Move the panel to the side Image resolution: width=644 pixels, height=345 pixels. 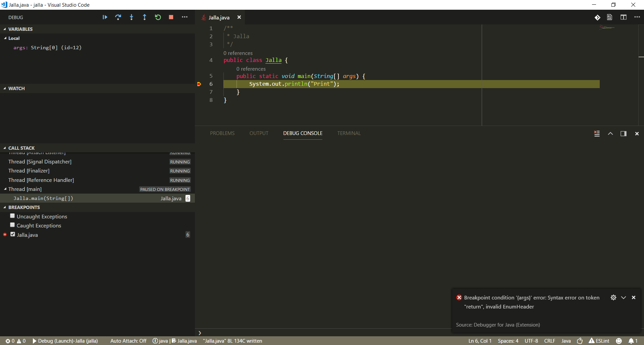coord(624,134)
